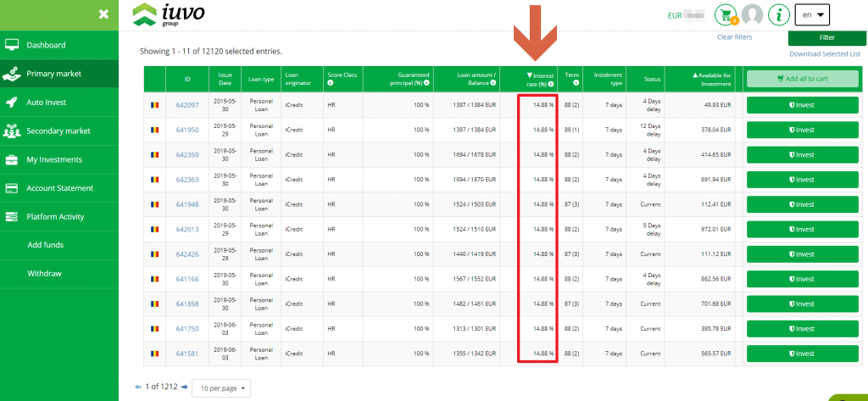The height and width of the screenshot is (401, 868).
Task: Click the previous page arrow
Action: point(139,387)
